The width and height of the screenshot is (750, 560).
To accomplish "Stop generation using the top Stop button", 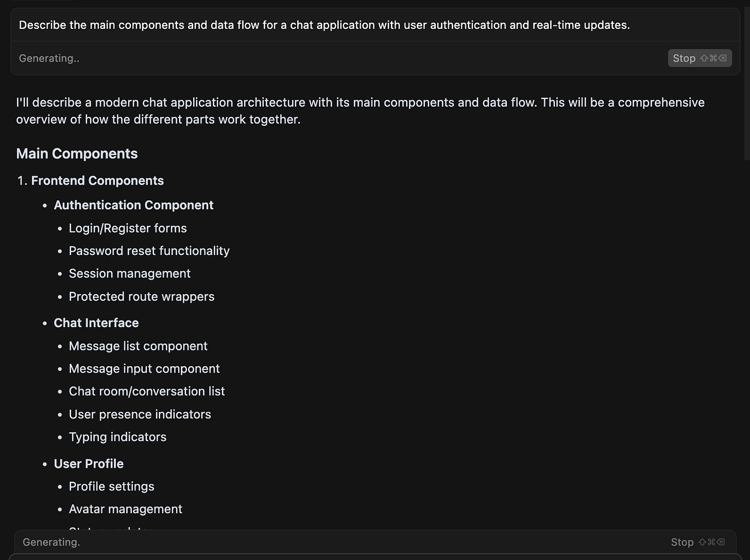I will 700,58.
